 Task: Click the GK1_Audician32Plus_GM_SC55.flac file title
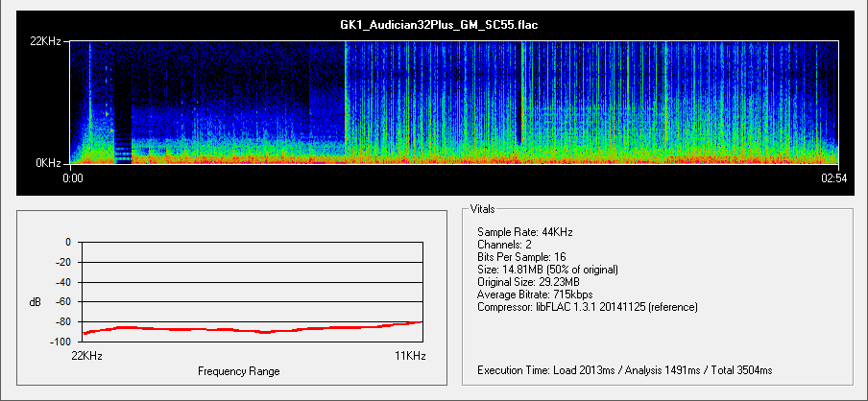point(433,24)
